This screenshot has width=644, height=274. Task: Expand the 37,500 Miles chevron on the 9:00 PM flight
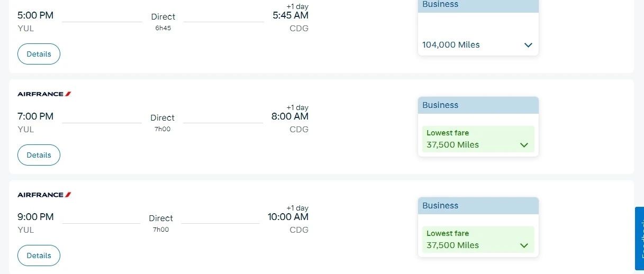coord(524,245)
